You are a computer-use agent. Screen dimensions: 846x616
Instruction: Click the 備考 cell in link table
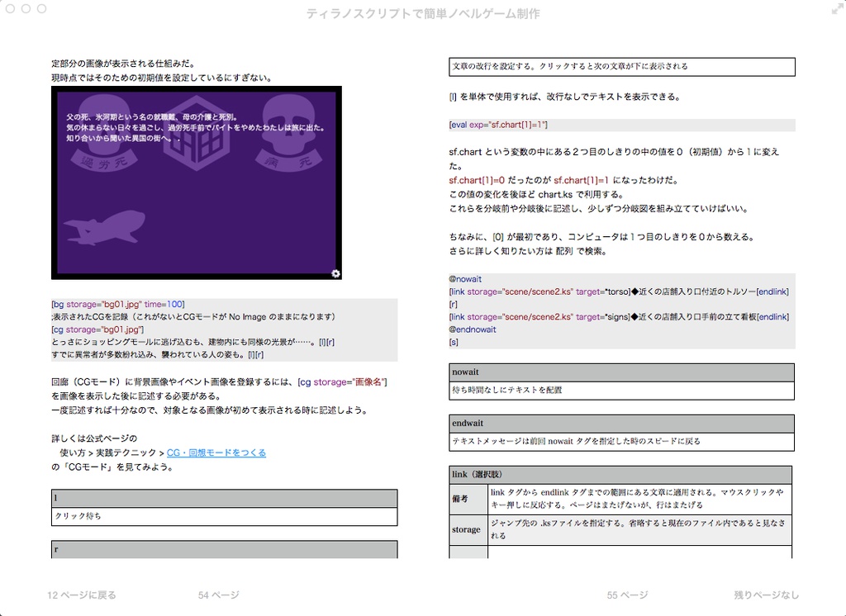tap(468, 499)
